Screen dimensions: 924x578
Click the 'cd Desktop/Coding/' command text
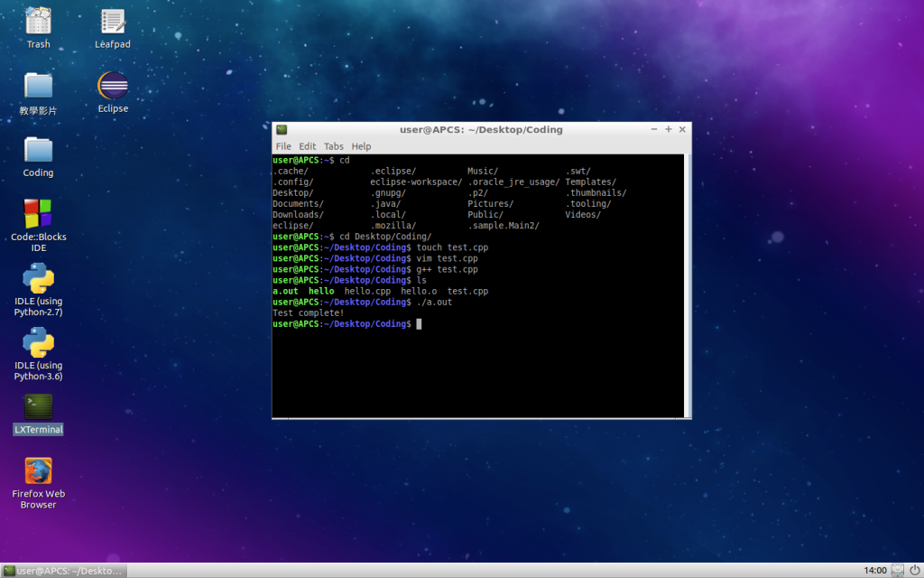[385, 237]
